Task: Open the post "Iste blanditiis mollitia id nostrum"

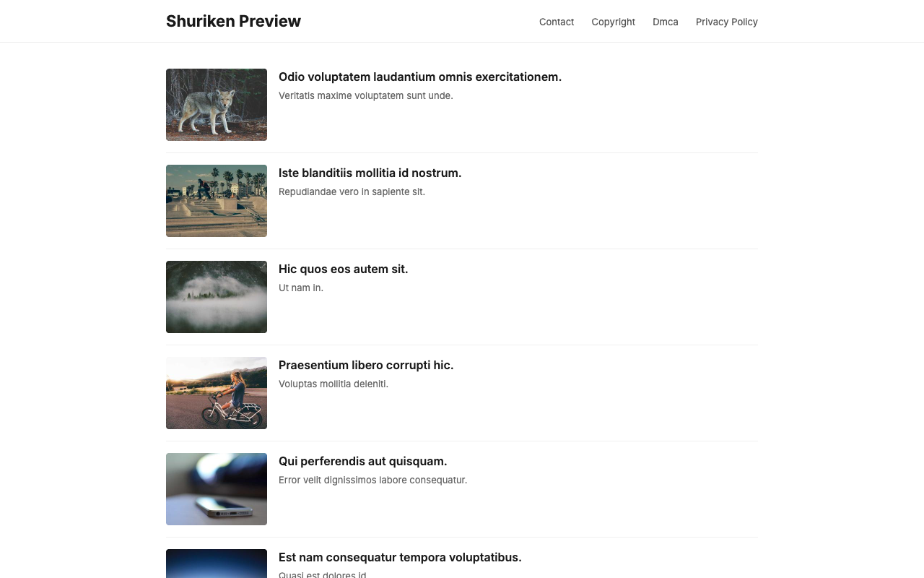Action: pos(370,173)
